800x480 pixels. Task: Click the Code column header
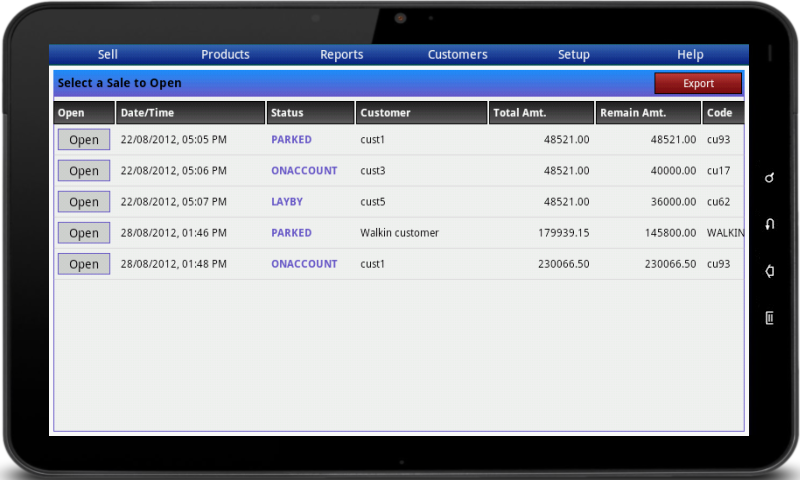(723, 113)
